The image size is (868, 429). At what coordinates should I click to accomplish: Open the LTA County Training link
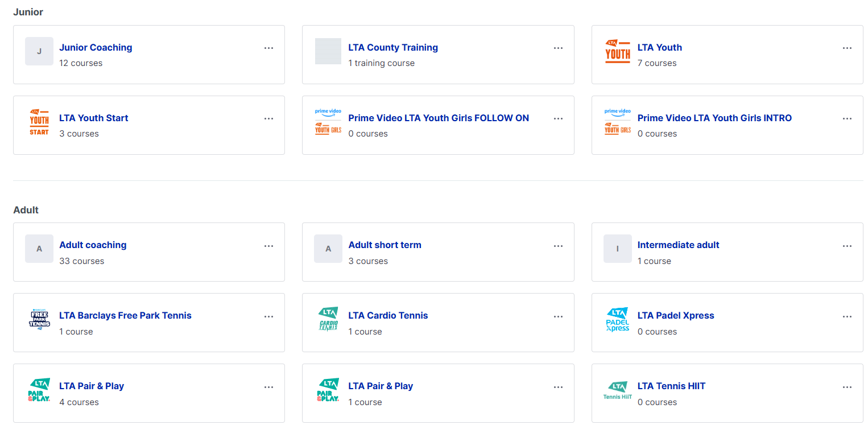point(392,48)
